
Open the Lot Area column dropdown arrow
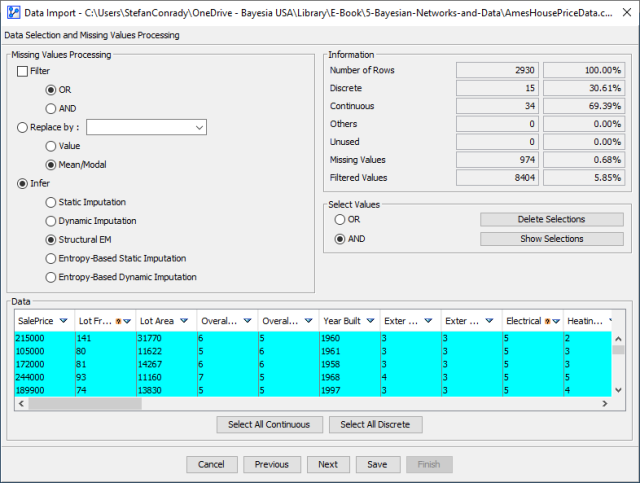(x=184, y=321)
